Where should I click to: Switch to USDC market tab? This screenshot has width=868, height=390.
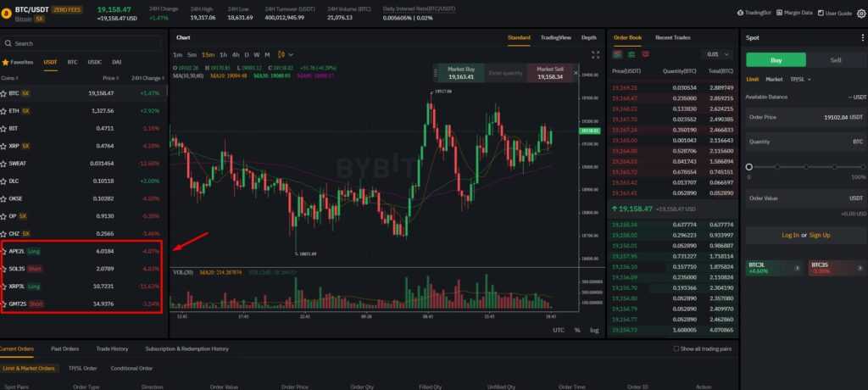95,62
